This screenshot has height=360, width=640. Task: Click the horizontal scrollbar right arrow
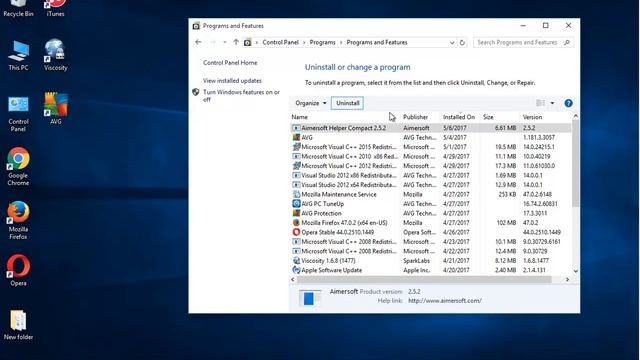tap(567, 280)
